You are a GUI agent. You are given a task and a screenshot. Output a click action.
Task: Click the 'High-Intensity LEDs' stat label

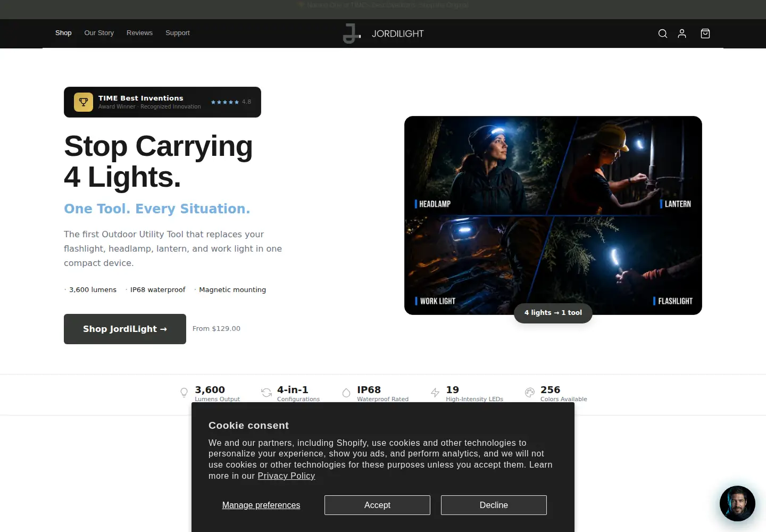pos(474,399)
